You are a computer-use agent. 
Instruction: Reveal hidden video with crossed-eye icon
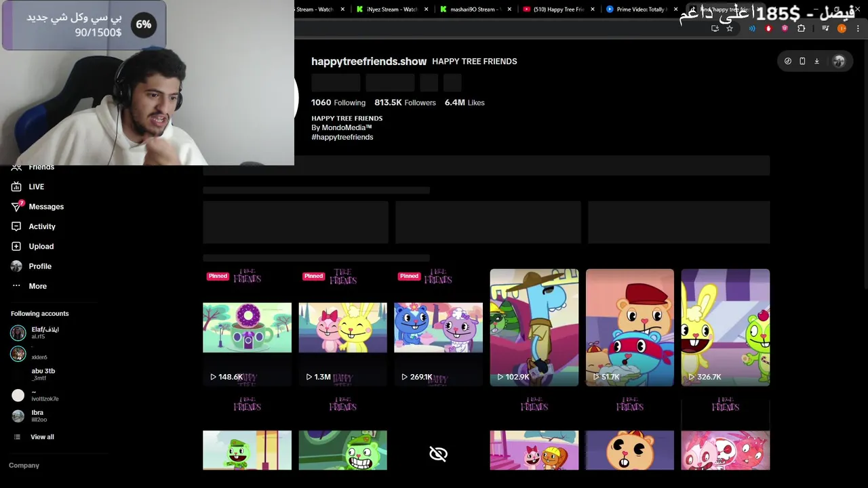click(x=438, y=453)
